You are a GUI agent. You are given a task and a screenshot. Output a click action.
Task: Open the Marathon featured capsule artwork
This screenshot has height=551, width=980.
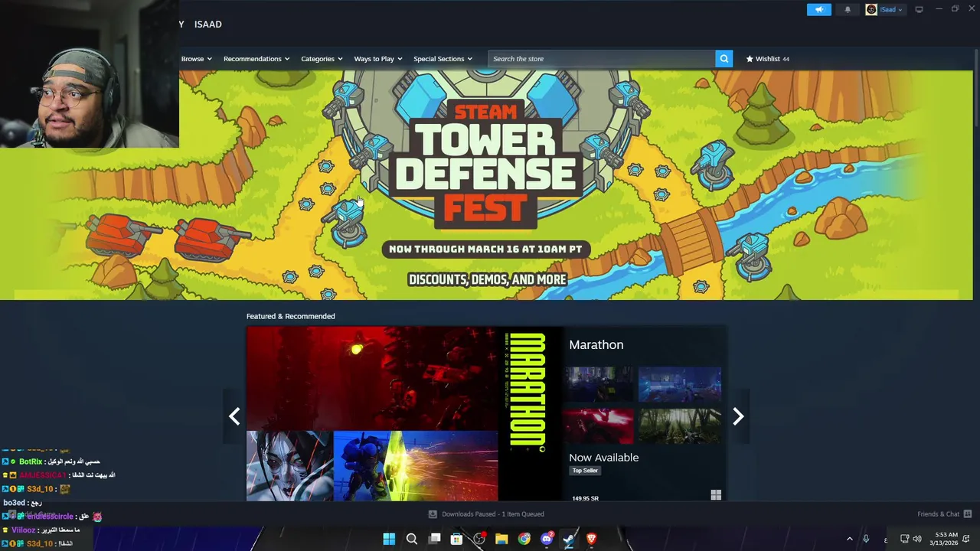pyautogui.click(x=404, y=414)
